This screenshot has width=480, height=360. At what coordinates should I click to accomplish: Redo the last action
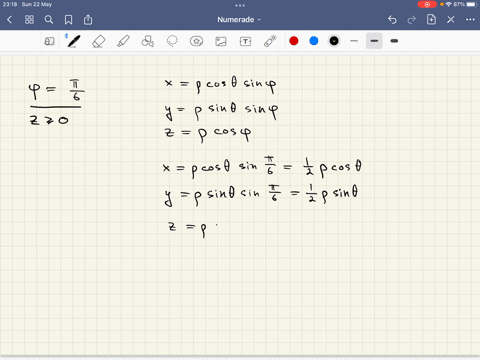coord(412,20)
